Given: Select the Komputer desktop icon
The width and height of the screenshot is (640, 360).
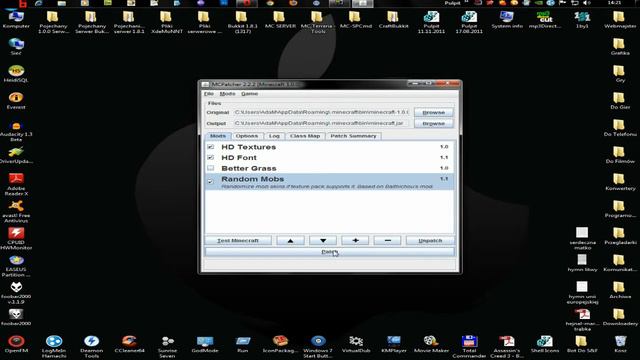Looking at the screenshot, I should [x=16, y=20].
